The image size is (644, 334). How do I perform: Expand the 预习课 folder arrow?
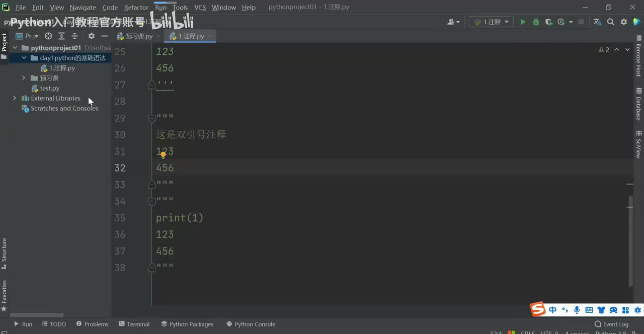coord(24,78)
